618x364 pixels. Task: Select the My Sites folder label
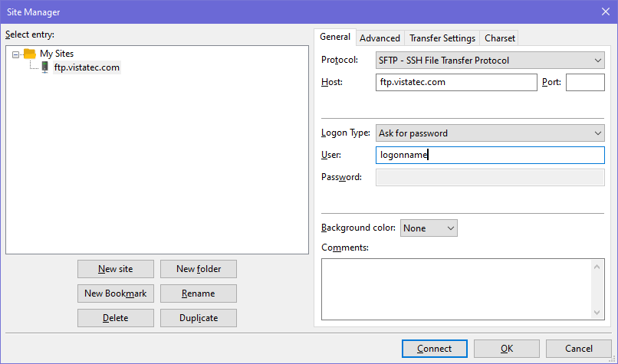(x=57, y=53)
